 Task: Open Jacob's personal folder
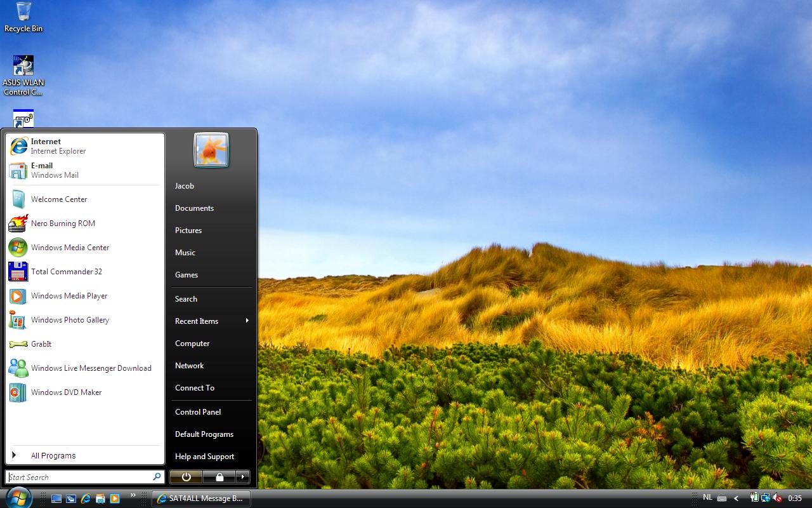pyautogui.click(x=211, y=186)
